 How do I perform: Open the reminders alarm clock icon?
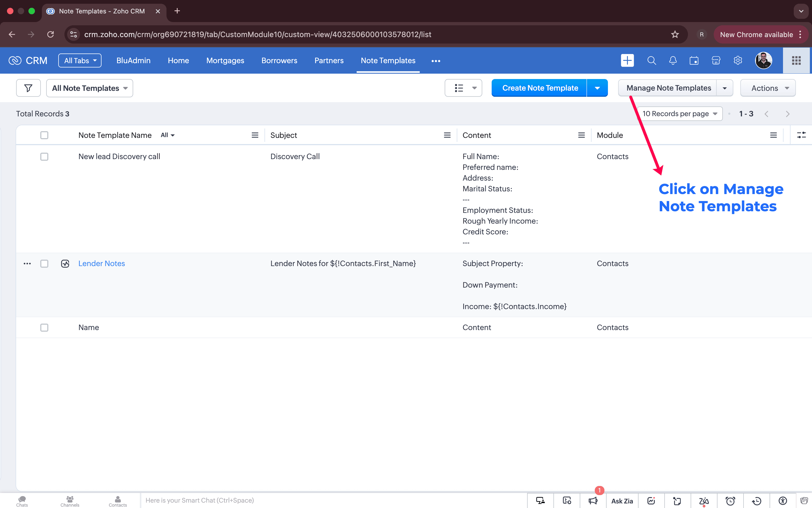tap(730, 500)
